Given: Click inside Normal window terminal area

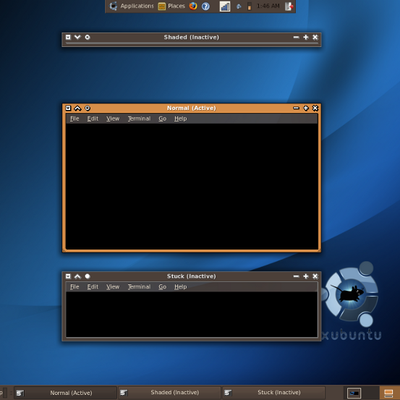Looking at the screenshot, I should [x=191, y=186].
